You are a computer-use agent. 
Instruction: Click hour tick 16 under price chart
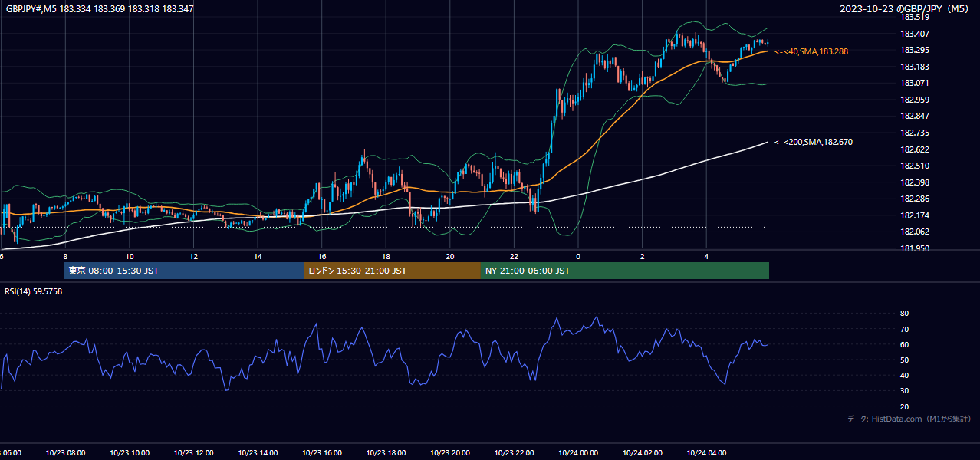(322, 257)
